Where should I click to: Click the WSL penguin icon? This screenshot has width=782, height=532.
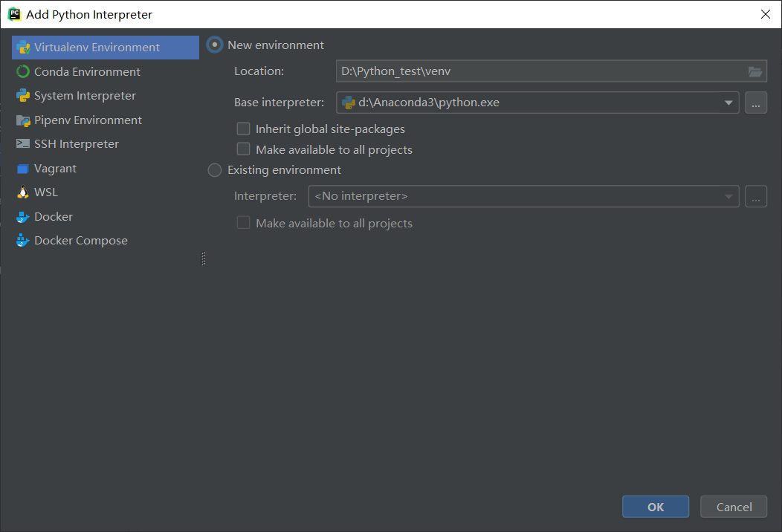pos(23,192)
